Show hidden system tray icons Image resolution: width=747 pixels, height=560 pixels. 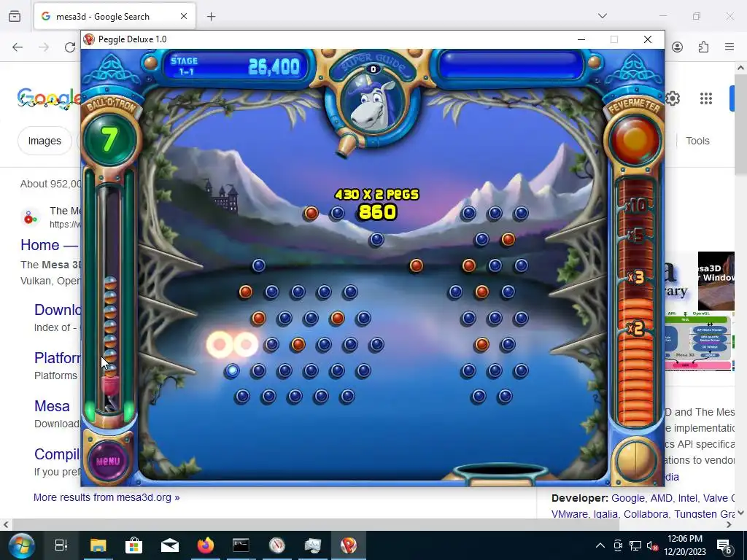point(600,545)
